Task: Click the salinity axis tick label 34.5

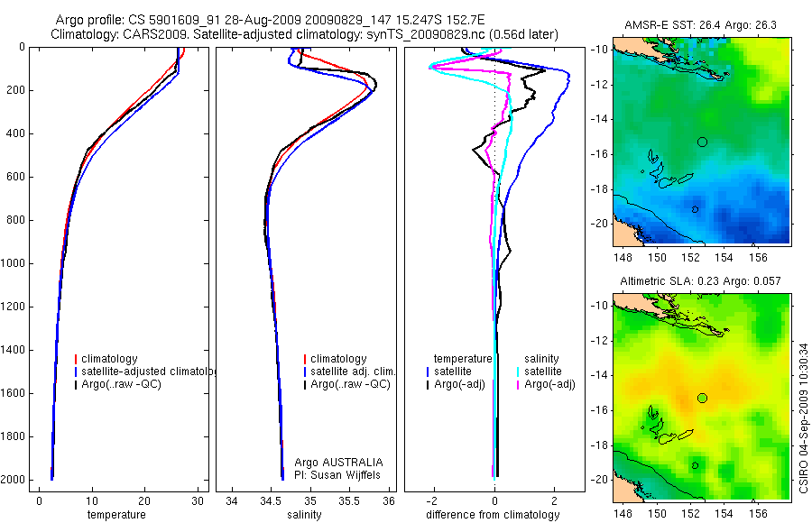Action: click(271, 501)
